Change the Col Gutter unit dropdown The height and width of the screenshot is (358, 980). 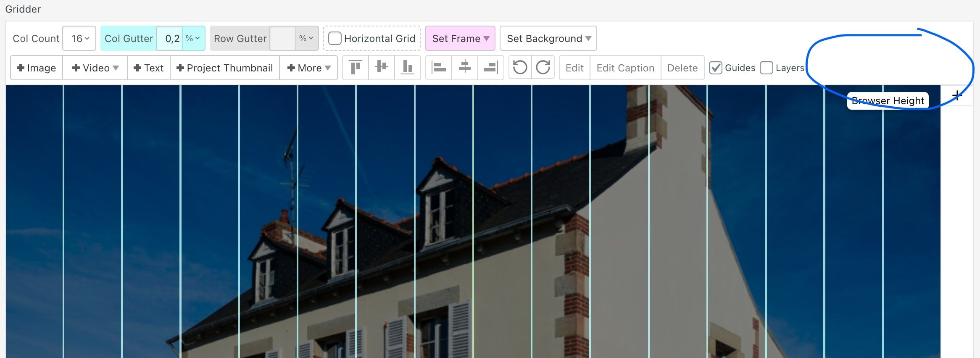193,38
